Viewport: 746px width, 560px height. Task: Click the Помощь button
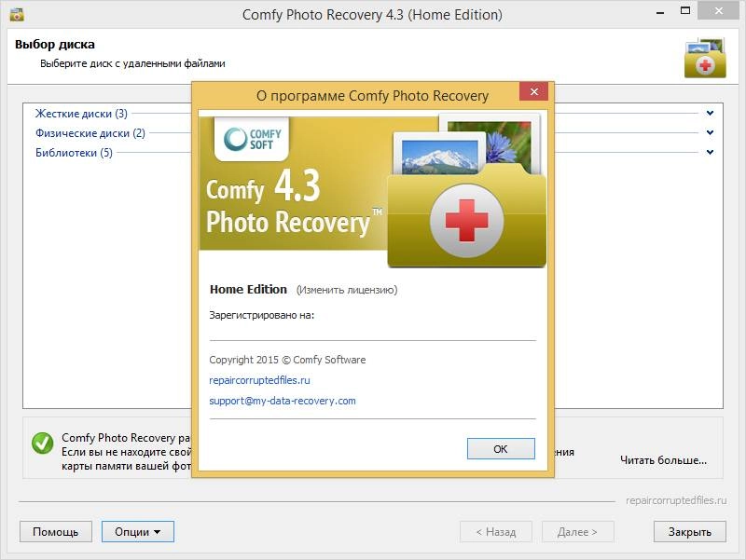56,531
